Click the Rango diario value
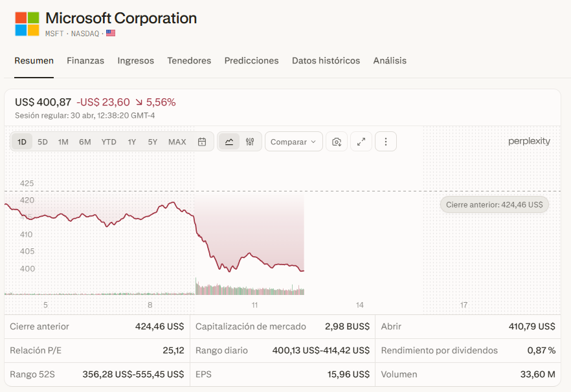Screen dimensions: 571x392 pos(321,351)
